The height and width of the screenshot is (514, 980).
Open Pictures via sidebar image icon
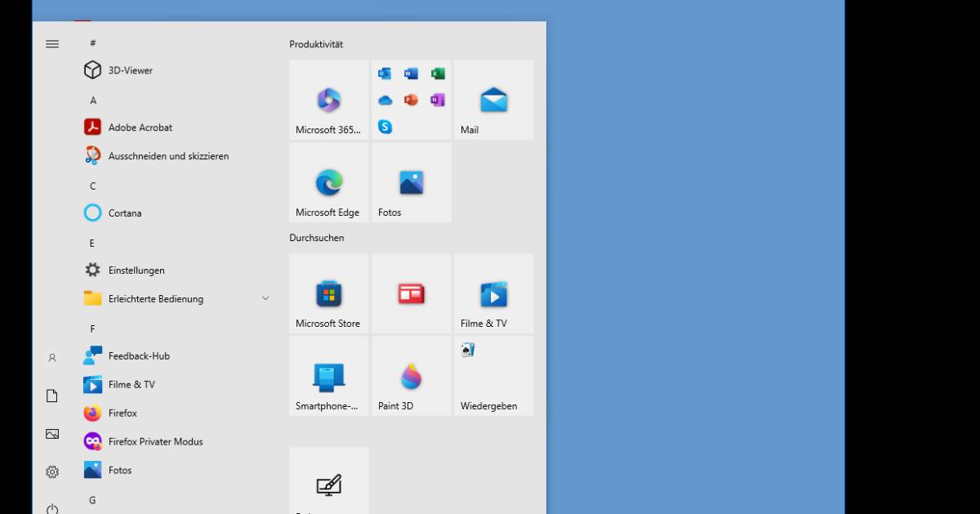[x=52, y=434]
